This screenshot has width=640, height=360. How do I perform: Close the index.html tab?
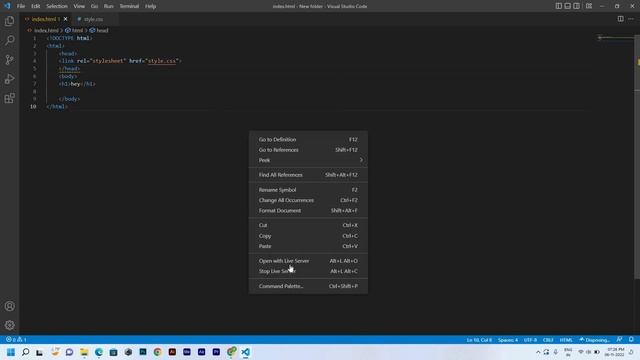coord(65,19)
